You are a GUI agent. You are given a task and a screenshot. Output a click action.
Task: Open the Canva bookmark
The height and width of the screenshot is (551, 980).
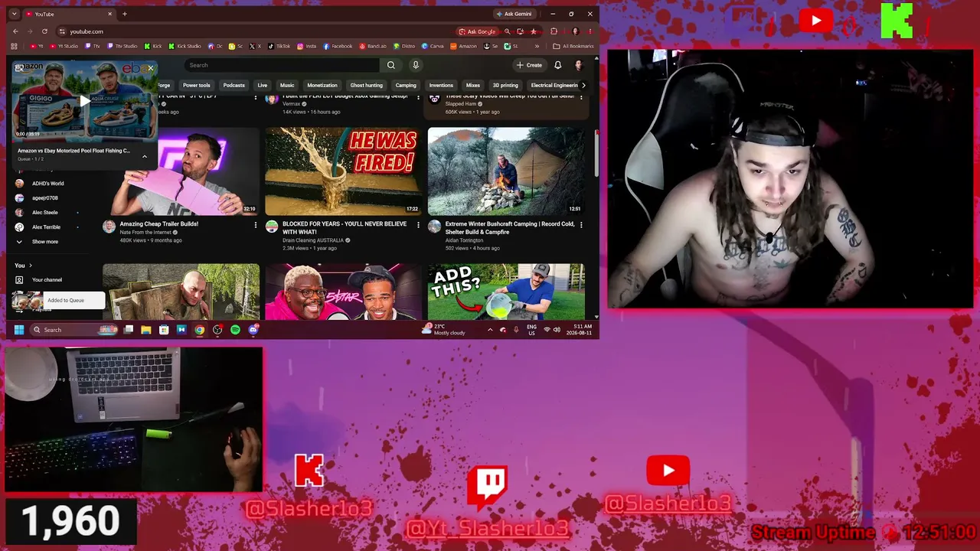click(x=433, y=46)
